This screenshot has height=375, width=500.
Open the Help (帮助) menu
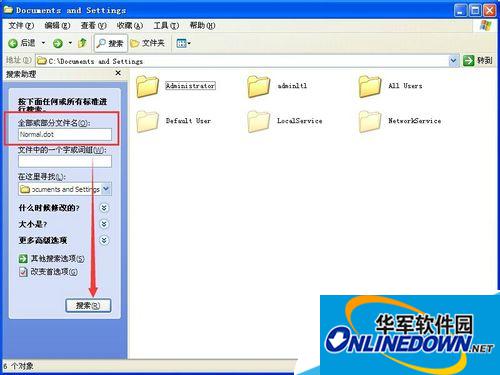tap(202, 25)
